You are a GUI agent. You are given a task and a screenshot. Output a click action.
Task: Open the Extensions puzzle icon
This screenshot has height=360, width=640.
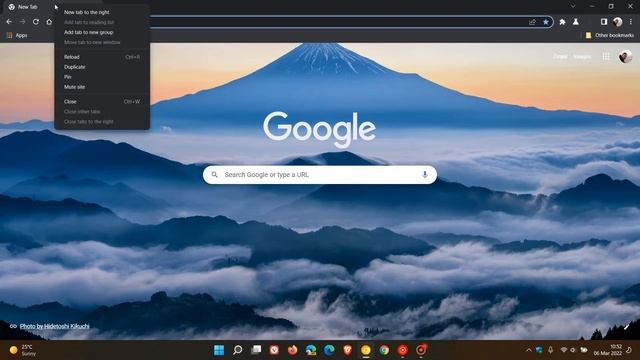point(562,22)
